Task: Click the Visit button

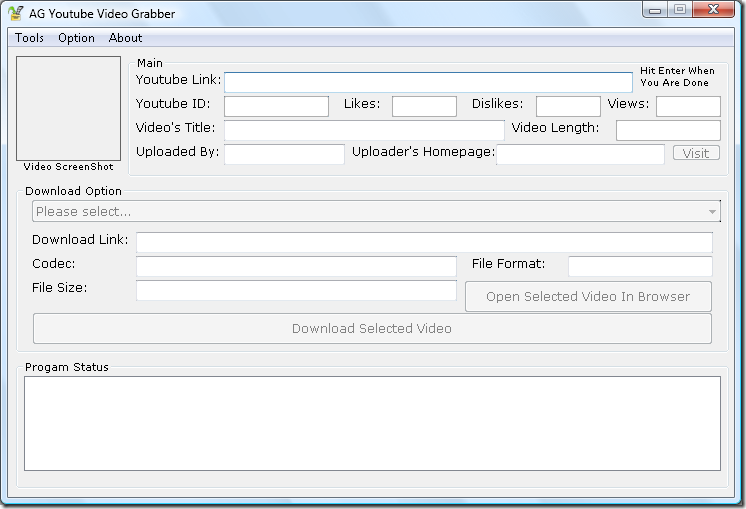Action: [x=696, y=153]
